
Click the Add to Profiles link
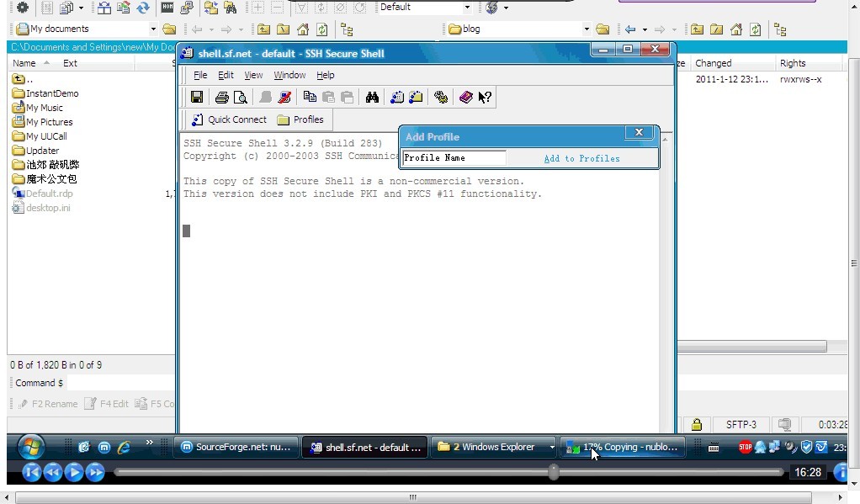582,158
